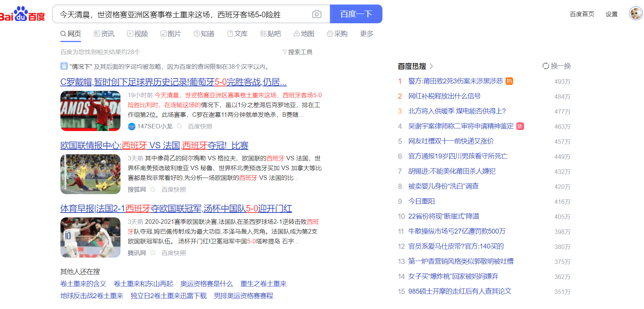The width and height of the screenshot is (644, 309).
Task: Open hot search 网红补税释放出什么信号
Action: (x=444, y=96)
